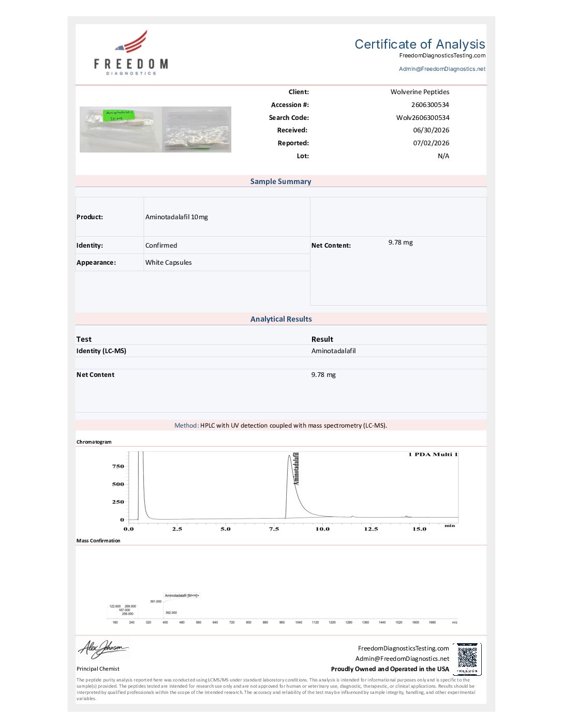Click the footer FreedomDiagnosticsTesting.com link

click(404, 648)
